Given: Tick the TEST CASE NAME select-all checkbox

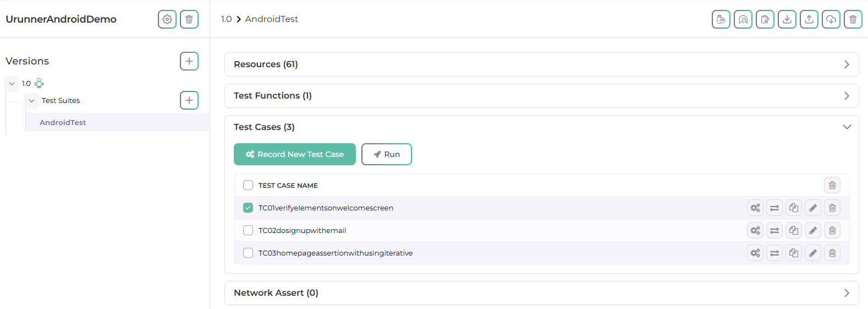Looking at the screenshot, I should [248, 185].
